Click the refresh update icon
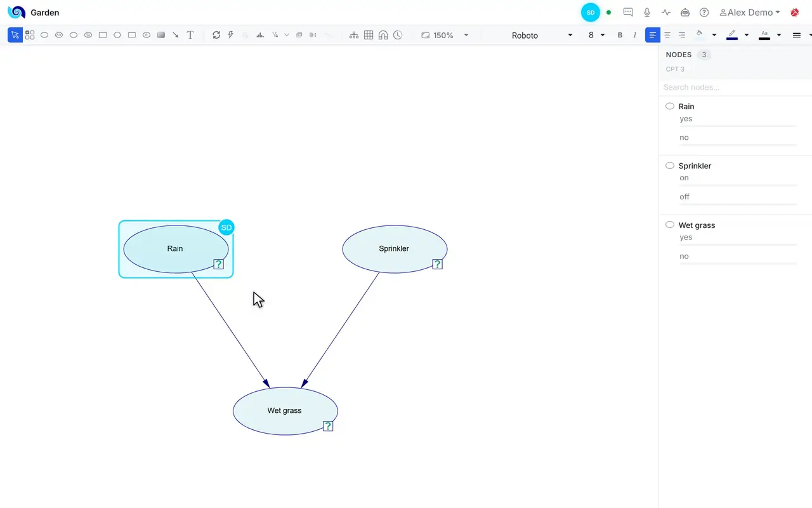812x508 pixels. tap(216, 35)
